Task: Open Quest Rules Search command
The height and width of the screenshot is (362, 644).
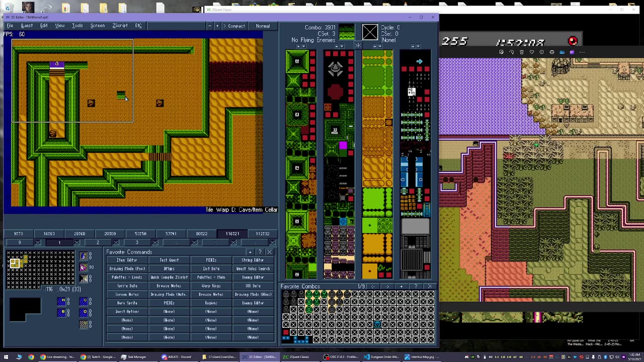Action: click(x=253, y=268)
